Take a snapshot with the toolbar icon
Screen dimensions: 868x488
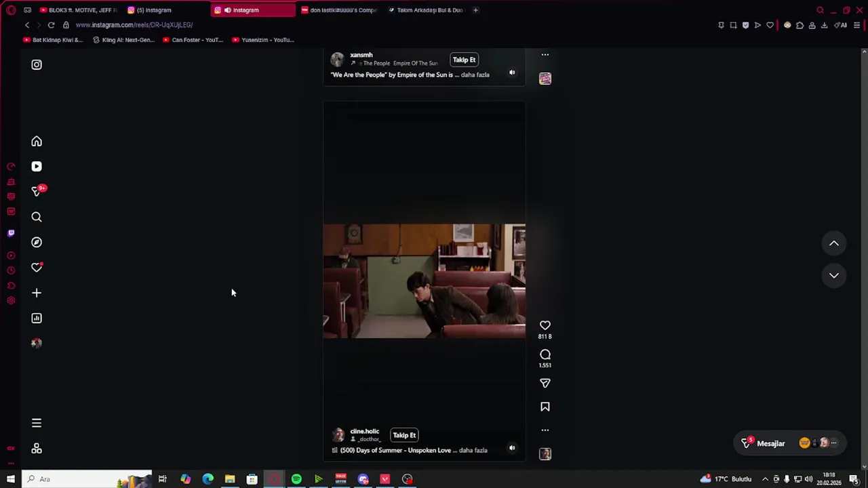733,25
